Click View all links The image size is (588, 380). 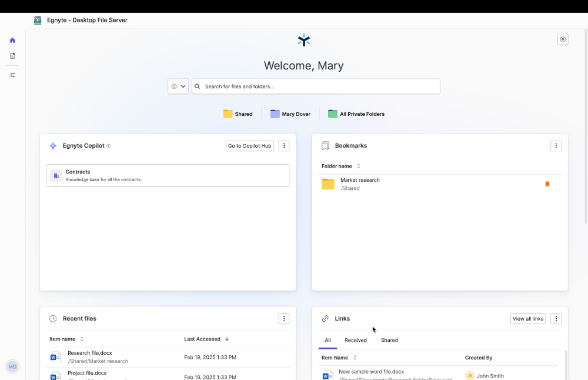(x=528, y=318)
